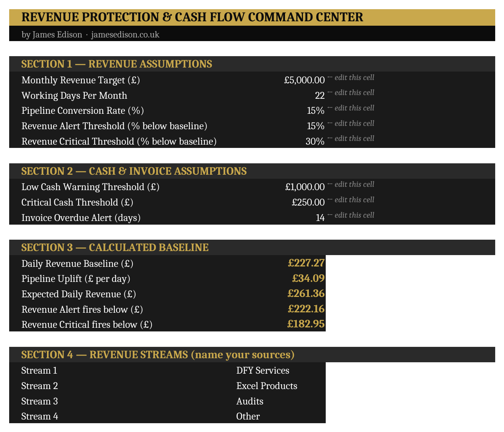Select the Stream 4 name Other

coord(248,417)
